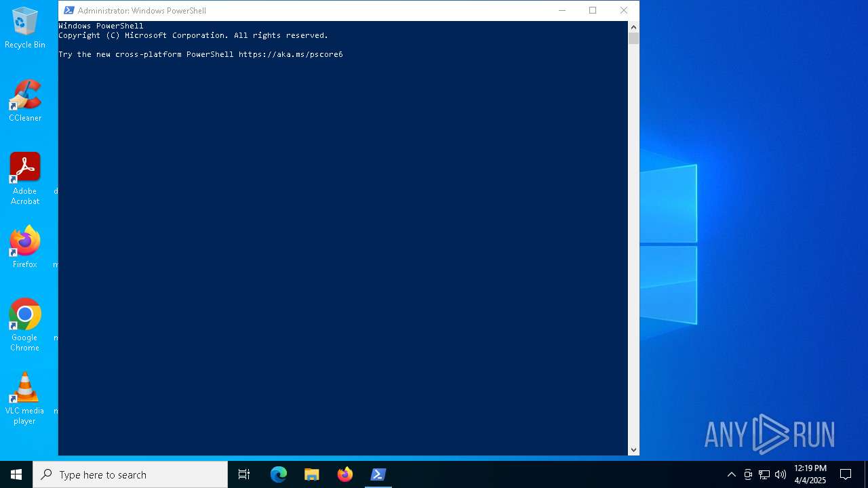
Task: Open the Windows Start menu
Action: pyautogui.click(x=16, y=474)
